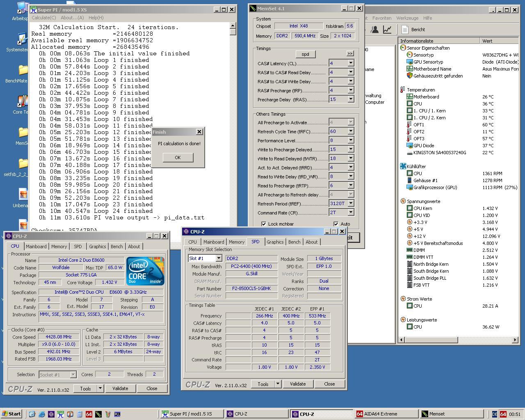Screen dimensions: 525x420
Task: Click KINGSTON SA400S37240G drive icon
Action: [x=409, y=153]
